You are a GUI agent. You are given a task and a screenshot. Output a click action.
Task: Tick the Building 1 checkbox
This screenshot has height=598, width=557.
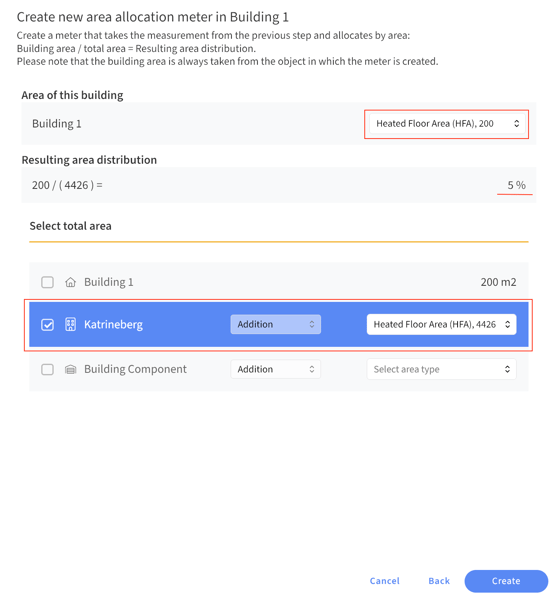[47, 282]
